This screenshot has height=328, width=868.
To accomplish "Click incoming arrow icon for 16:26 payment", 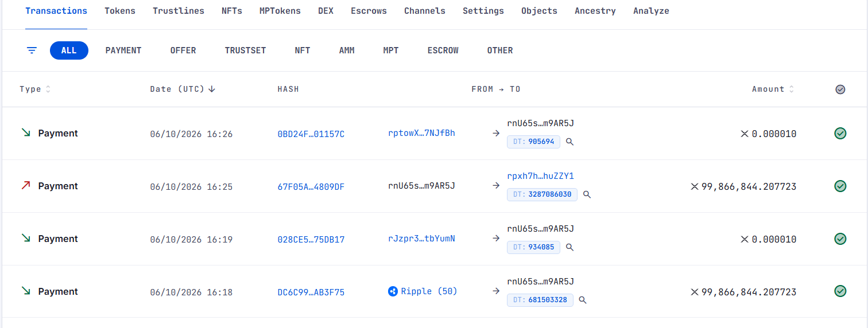I will pos(26,133).
